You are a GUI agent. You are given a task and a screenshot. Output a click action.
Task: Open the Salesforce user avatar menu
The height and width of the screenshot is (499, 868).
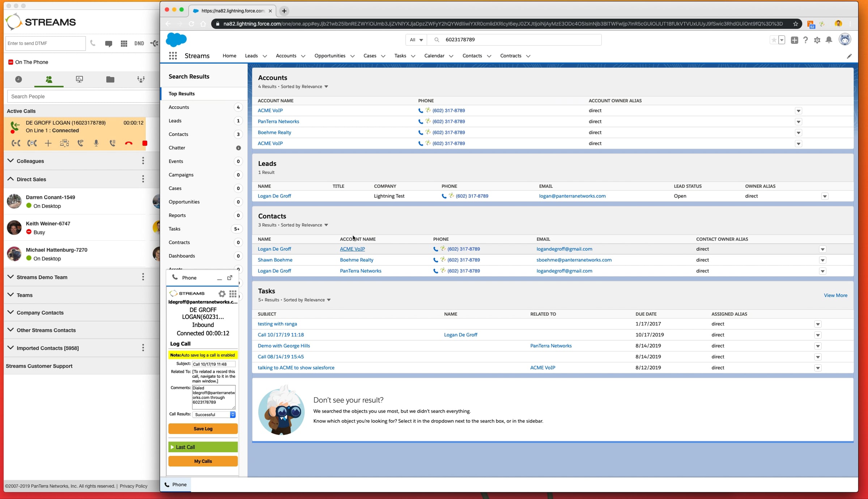(x=845, y=39)
